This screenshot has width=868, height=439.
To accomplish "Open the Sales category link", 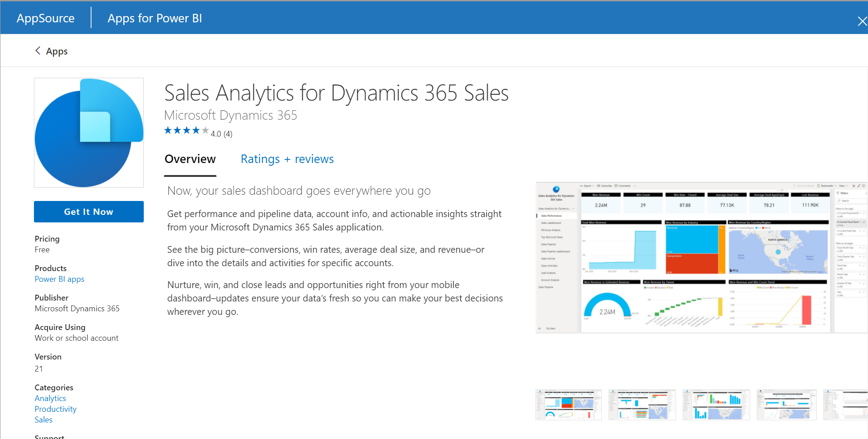I will coord(43,420).
